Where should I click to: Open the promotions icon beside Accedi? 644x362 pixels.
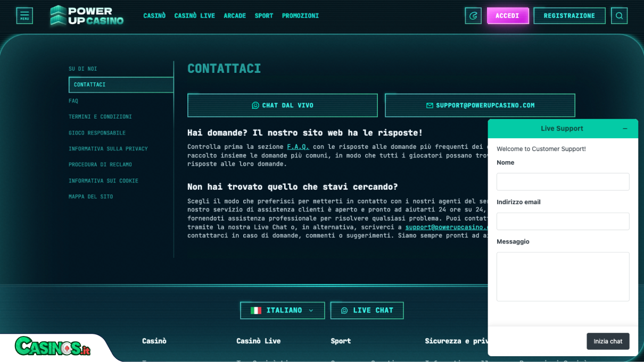pyautogui.click(x=473, y=16)
